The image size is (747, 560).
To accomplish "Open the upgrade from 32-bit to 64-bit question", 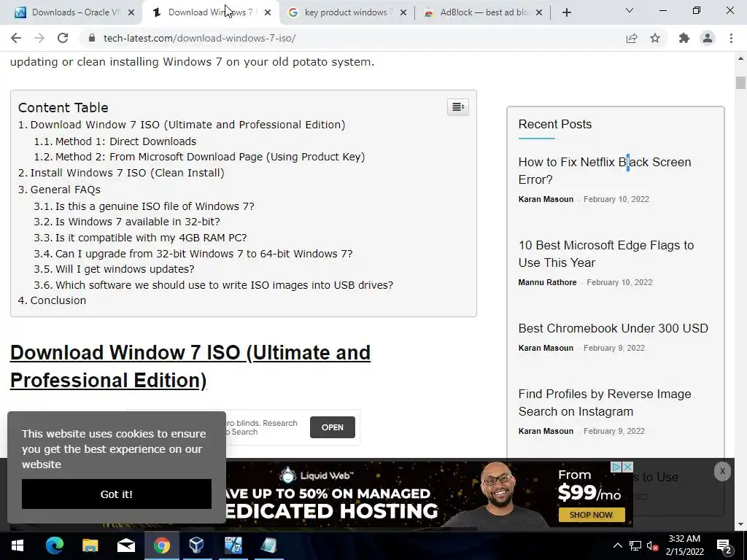I will coord(204,254).
